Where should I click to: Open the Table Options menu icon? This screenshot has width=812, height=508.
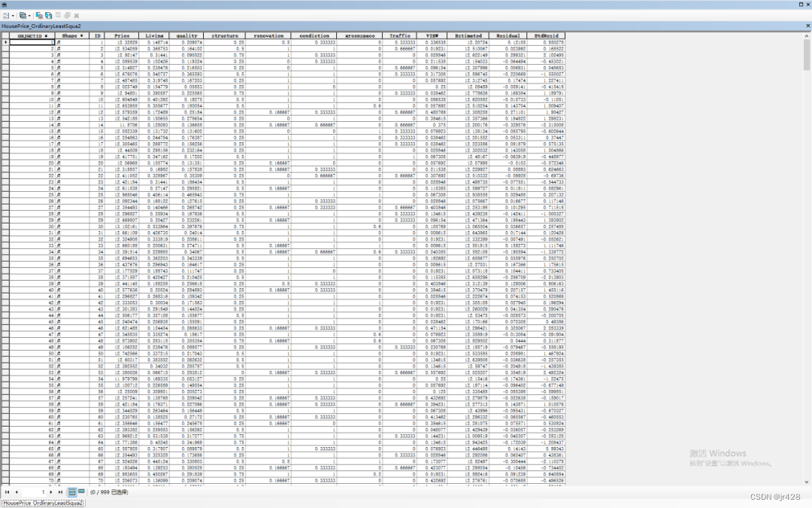tap(6, 16)
